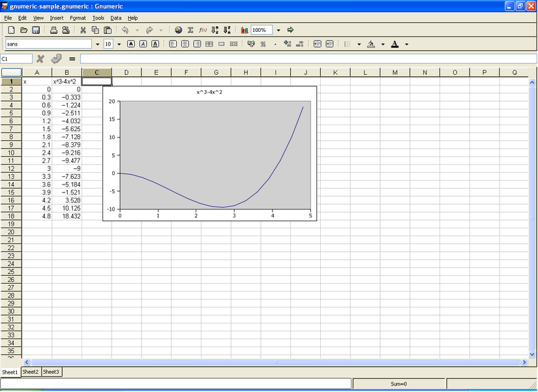This screenshot has width=538, height=392.
Task: Click the Undo button
Action: click(125, 29)
